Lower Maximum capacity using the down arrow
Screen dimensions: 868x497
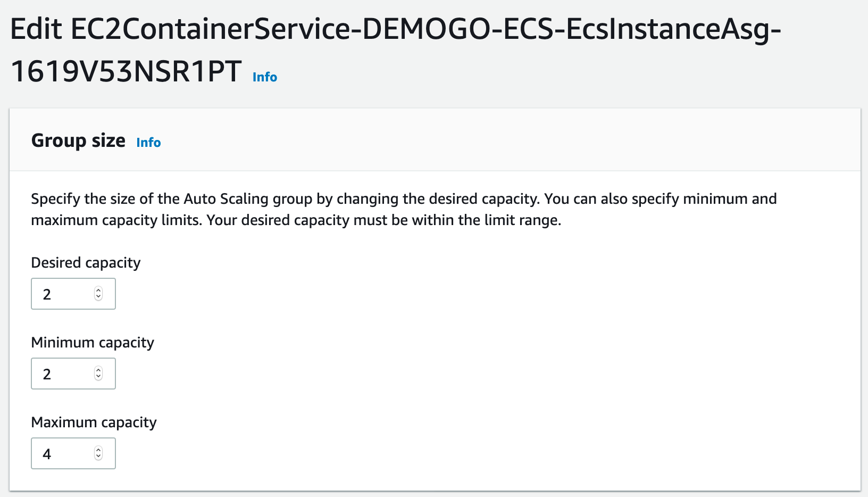[x=98, y=457]
